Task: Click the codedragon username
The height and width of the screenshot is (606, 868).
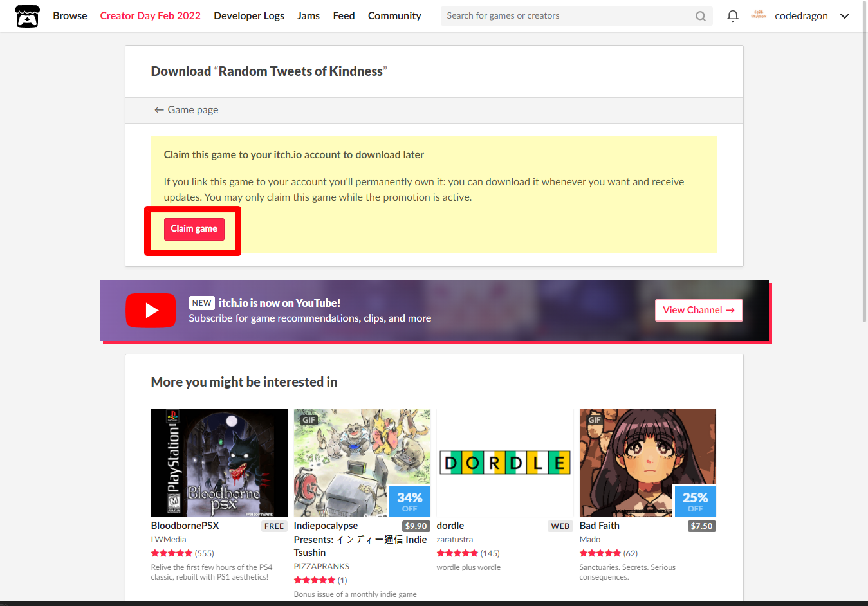Action: pos(801,16)
